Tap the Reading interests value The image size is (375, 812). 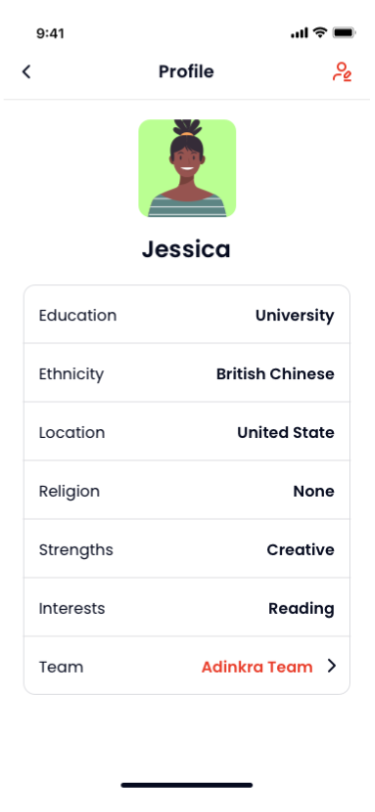coord(301,609)
